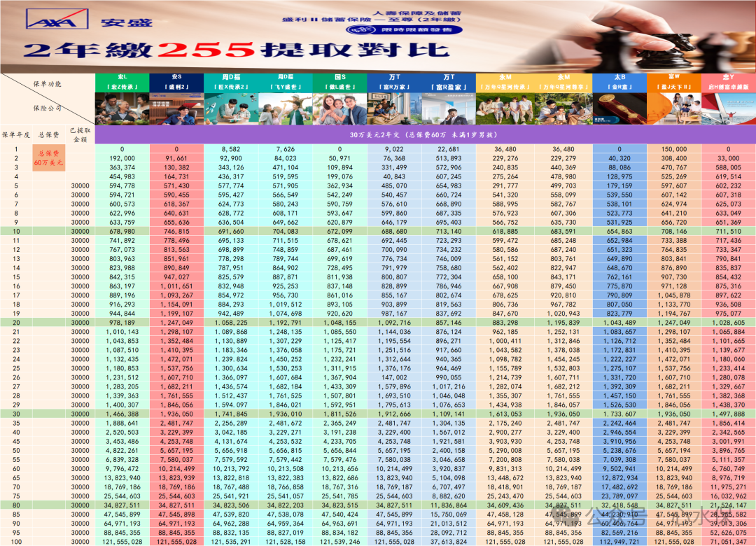Select the value 746,815 in year 10
The height and width of the screenshot is (546, 756).
coord(176,232)
